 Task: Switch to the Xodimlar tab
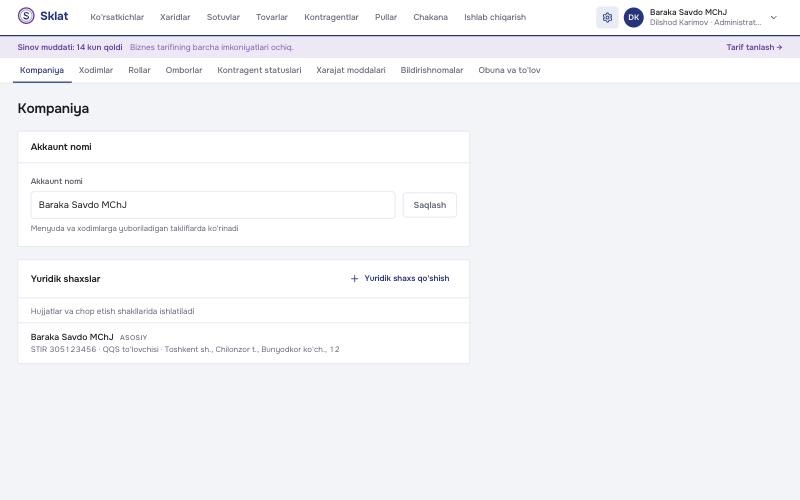pos(95,70)
